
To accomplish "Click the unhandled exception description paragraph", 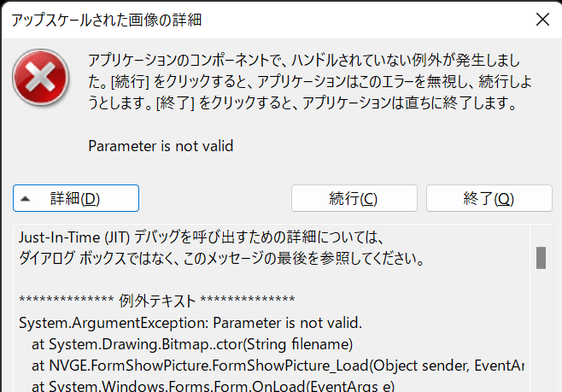I will [310, 82].
